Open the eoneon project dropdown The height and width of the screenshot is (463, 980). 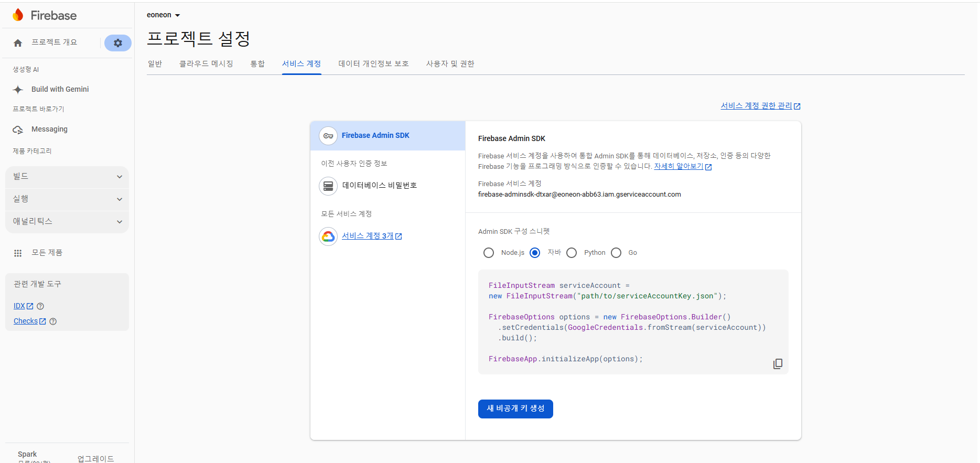[x=164, y=15]
